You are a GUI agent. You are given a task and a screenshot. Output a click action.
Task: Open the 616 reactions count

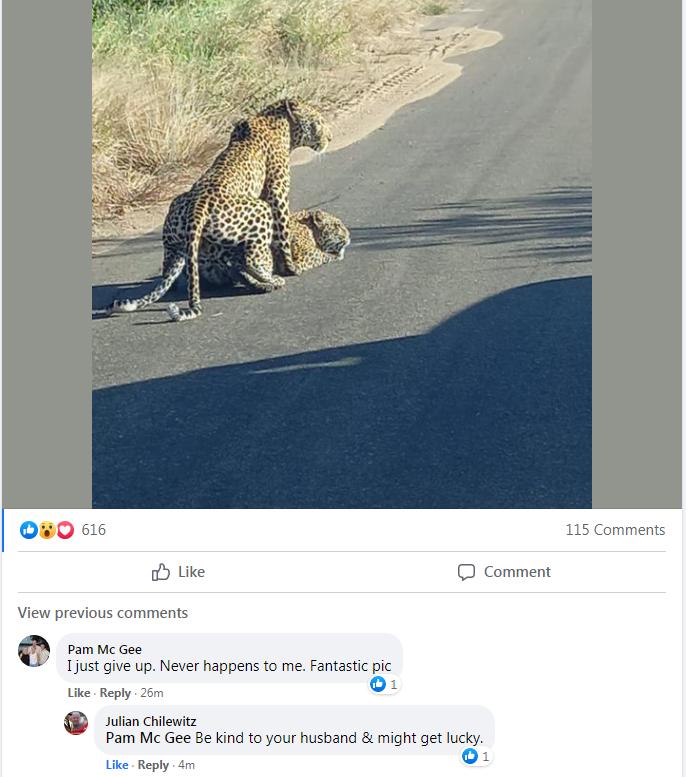[x=93, y=530]
